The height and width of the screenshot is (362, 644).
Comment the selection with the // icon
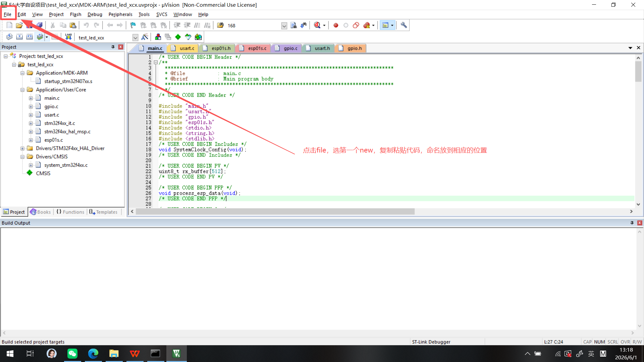tap(197, 25)
